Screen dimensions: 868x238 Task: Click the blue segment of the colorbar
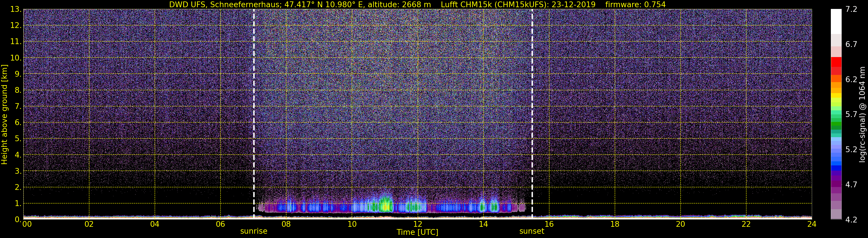point(836,168)
